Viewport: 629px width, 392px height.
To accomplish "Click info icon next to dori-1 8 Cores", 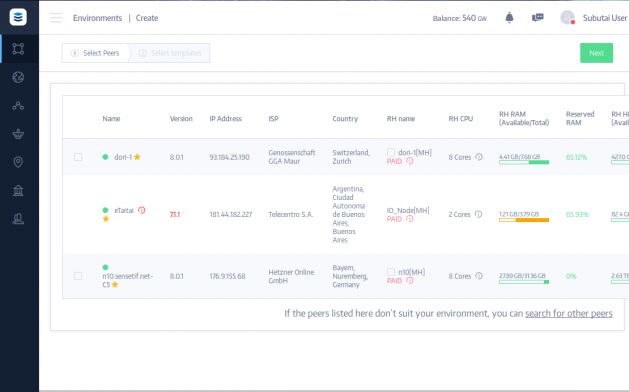I will point(479,157).
